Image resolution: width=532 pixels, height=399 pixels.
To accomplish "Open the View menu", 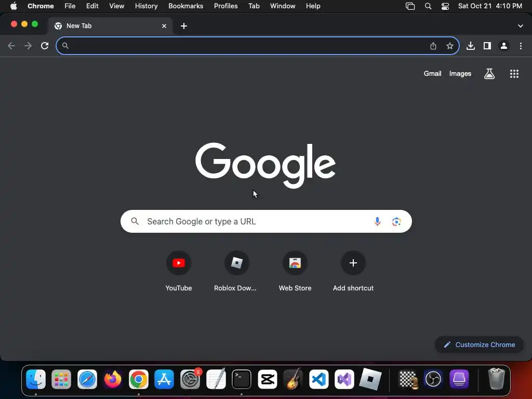I will [x=117, y=6].
